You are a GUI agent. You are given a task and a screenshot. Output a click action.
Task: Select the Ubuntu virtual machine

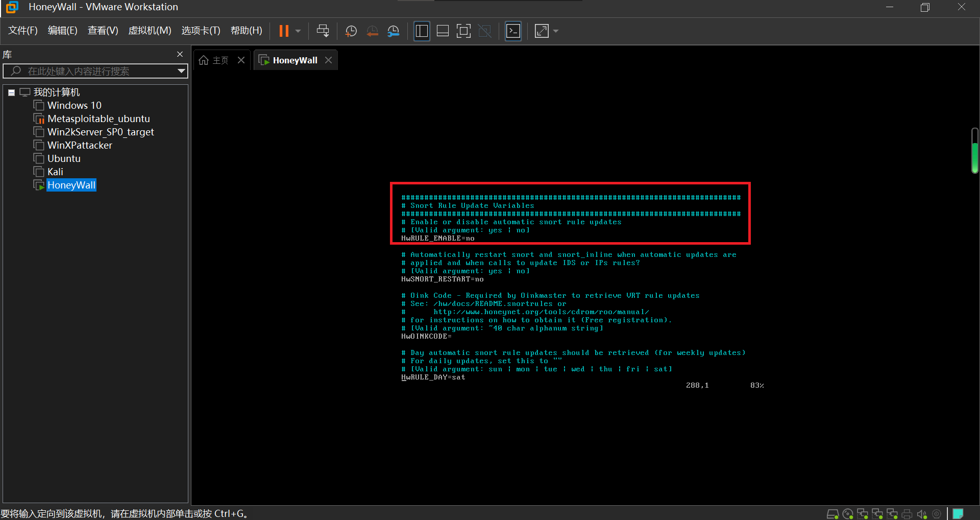[64, 159]
